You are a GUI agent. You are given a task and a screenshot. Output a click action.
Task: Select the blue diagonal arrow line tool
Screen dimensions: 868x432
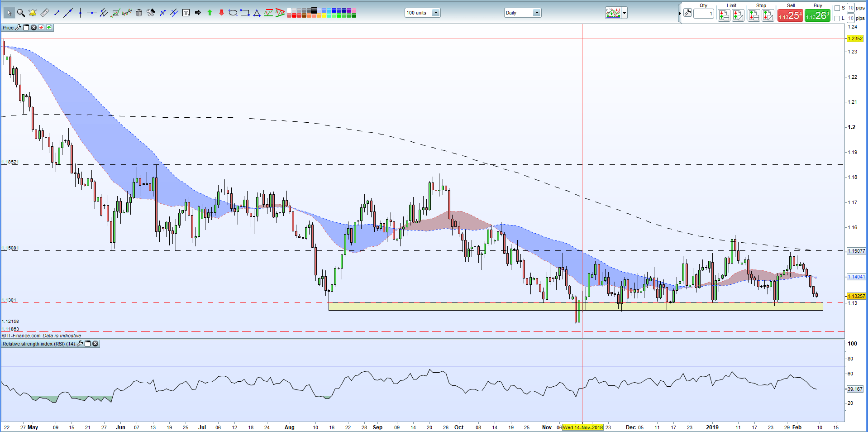pyautogui.click(x=162, y=13)
